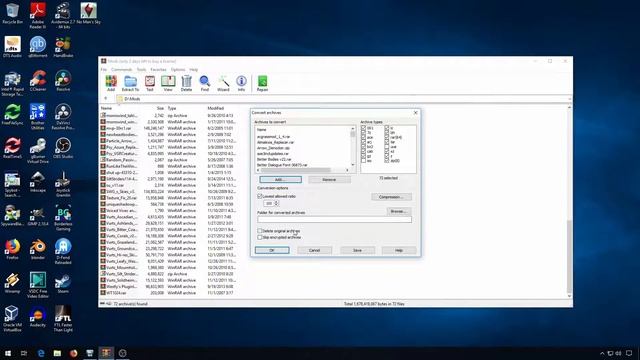This screenshot has height=360, width=640.
Task: Open the address bar dropdown arrow
Action: (569, 99)
